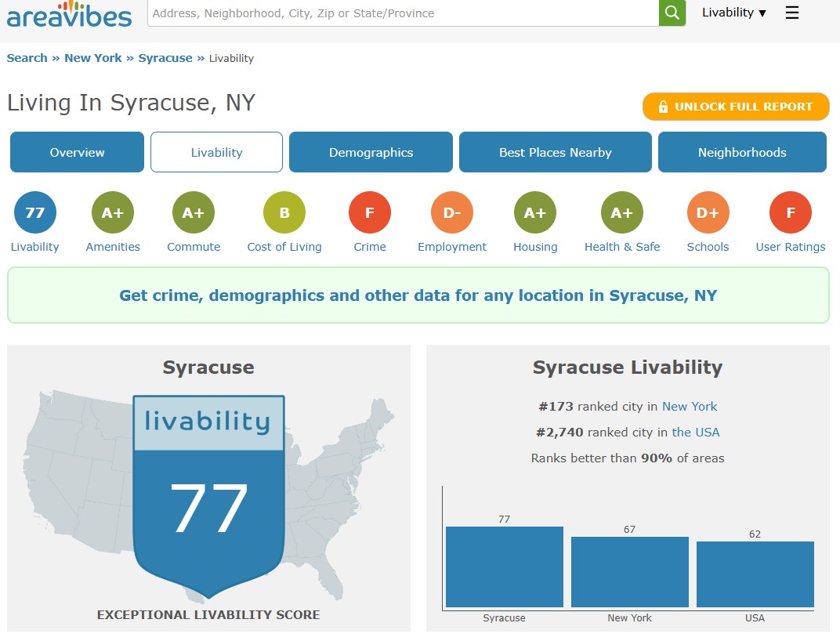Click the D- Employment grade circle
840x641 pixels.
[x=452, y=212]
